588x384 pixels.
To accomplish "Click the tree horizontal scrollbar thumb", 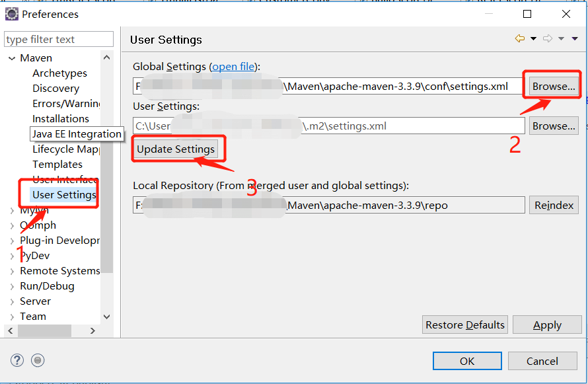I will [x=44, y=330].
